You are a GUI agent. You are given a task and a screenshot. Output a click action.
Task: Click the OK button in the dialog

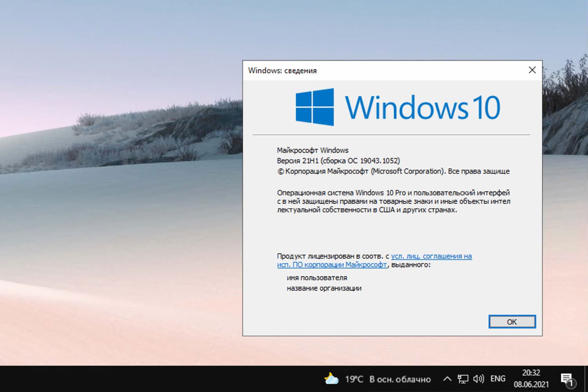[x=512, y=322]
